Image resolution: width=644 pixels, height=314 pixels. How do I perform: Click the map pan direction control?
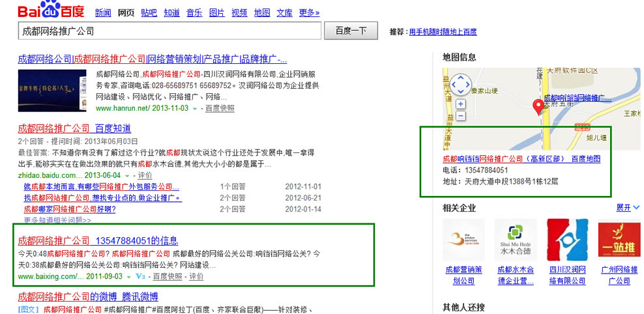461,83
